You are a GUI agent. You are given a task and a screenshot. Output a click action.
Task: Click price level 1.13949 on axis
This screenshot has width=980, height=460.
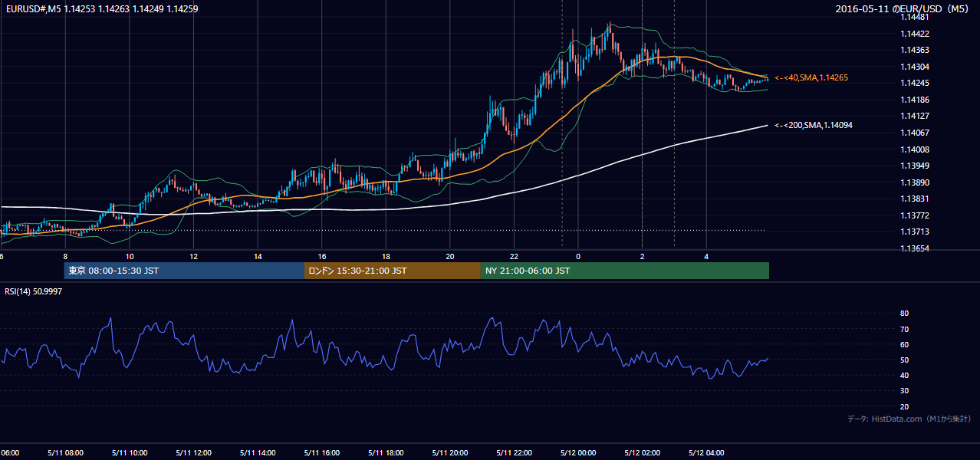[x=915, y=166]
